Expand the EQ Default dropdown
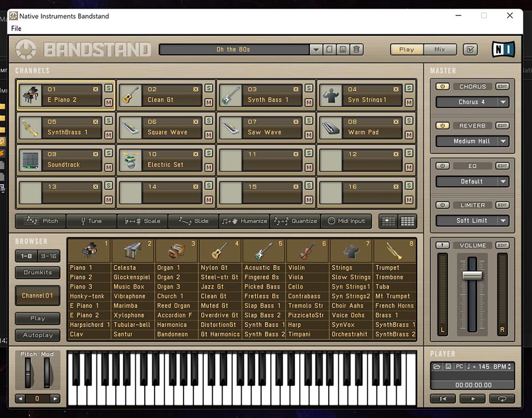This screenshot has height=418, width=532. [x=503, y=181]
